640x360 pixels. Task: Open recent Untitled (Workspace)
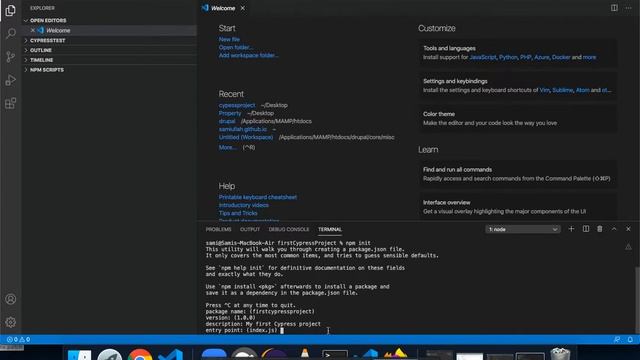246,137
